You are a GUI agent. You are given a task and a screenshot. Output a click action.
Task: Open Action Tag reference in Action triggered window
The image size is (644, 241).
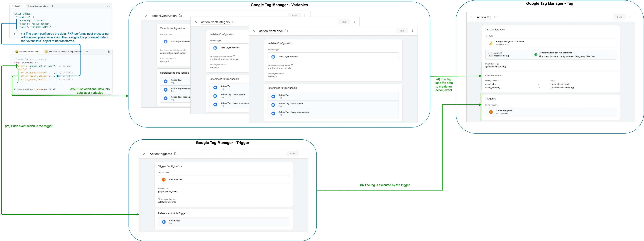click(223, 222)
